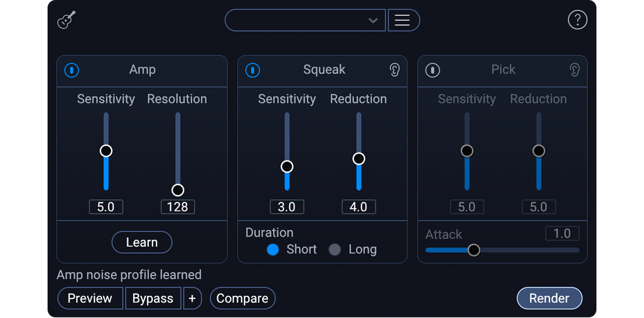Click the Resolution value field showing 128
Viewport: 644px width, 318px height.
pyautogui.click(x=177, y=207)
